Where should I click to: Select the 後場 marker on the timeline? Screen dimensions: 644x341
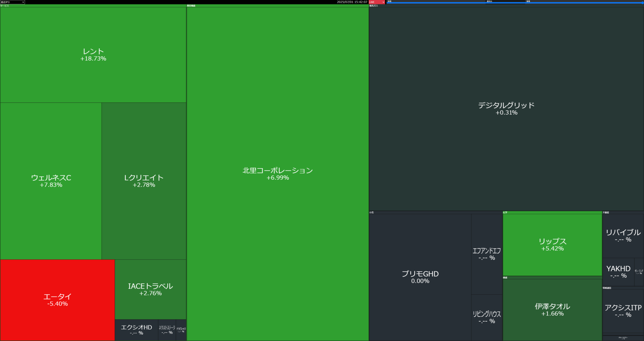(528, 1)
